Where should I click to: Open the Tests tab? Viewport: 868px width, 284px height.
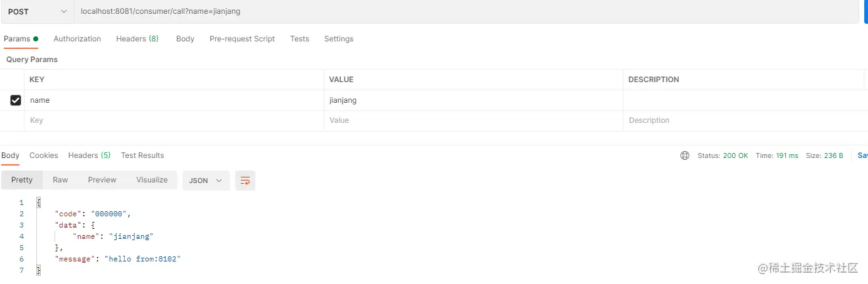(x=299, y=39)
